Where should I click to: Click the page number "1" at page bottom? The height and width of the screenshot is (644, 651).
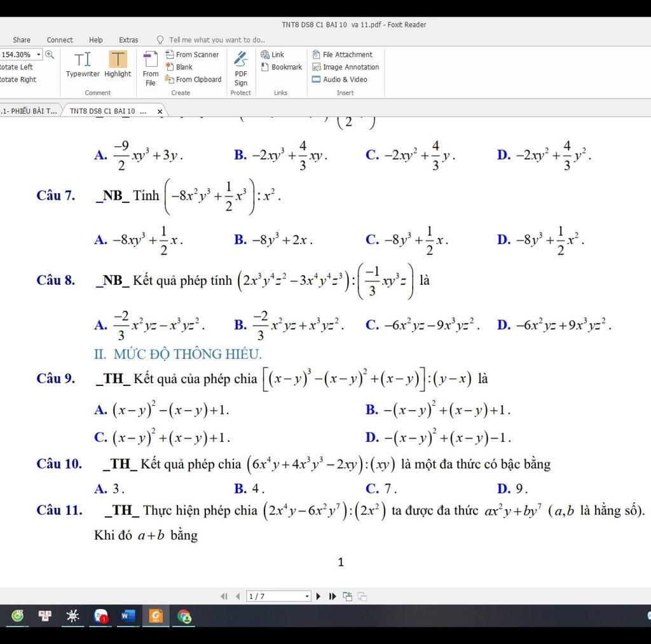click(x=341, y=562)
